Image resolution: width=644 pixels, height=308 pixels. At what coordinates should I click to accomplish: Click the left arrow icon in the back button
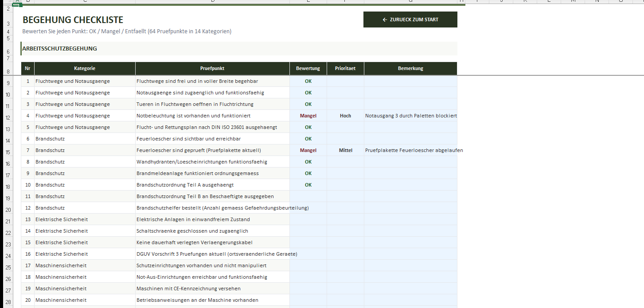point(385,19)
